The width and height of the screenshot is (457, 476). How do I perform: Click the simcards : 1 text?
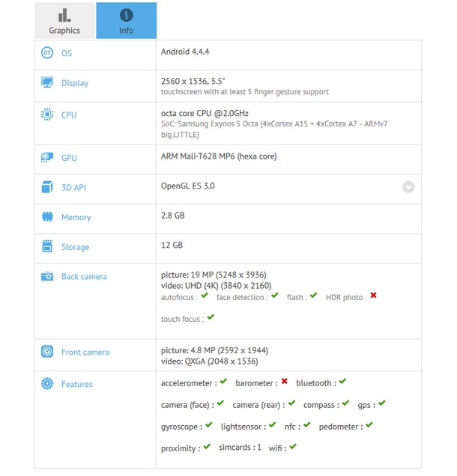[x=240, y=448]
